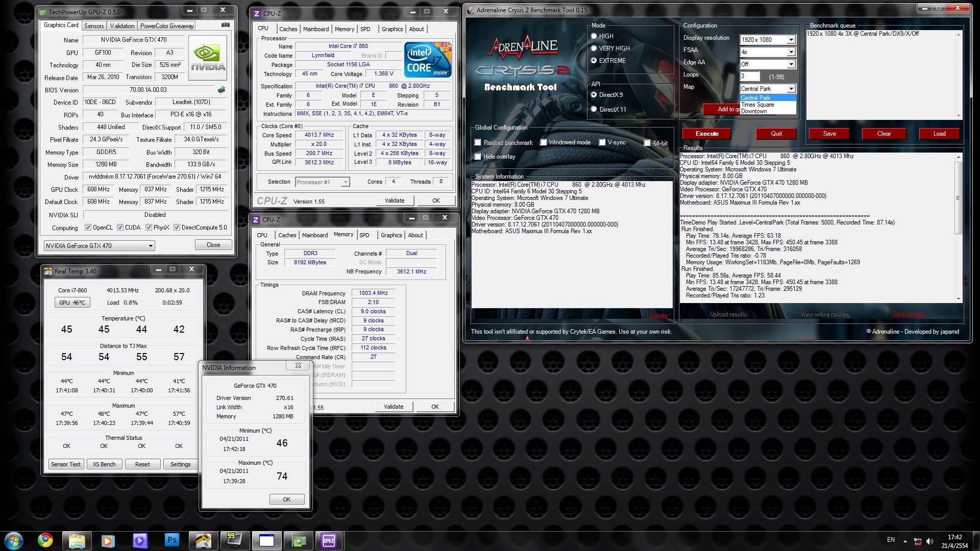Click the Loops number input field

click(x=749, y=77)
